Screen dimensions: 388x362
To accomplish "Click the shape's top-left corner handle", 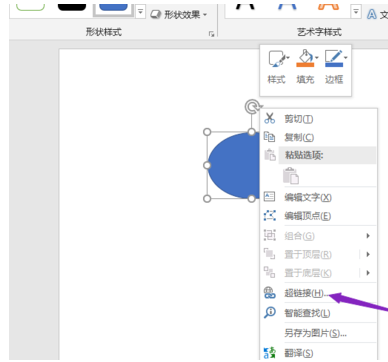I will click(x=207, y=132).
